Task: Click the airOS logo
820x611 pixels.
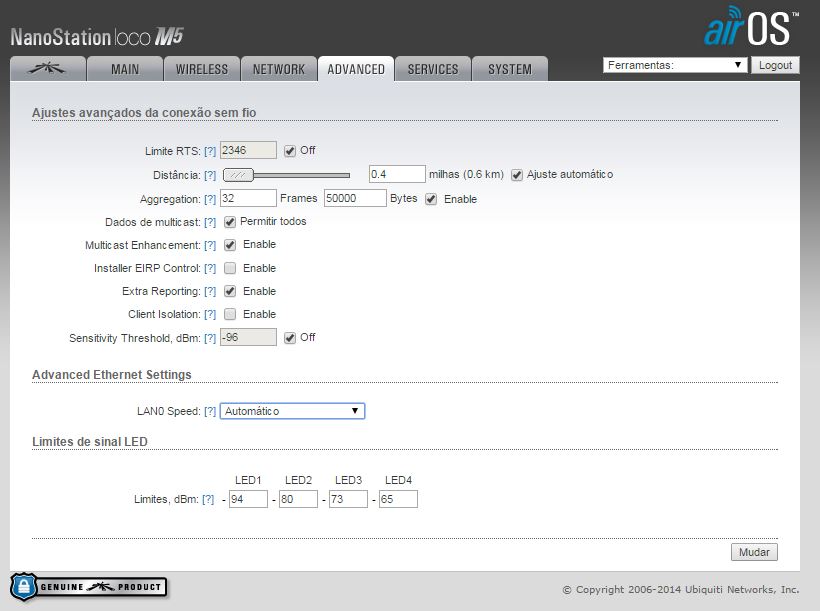Action: pyautogui.click(x=751, y=26)
